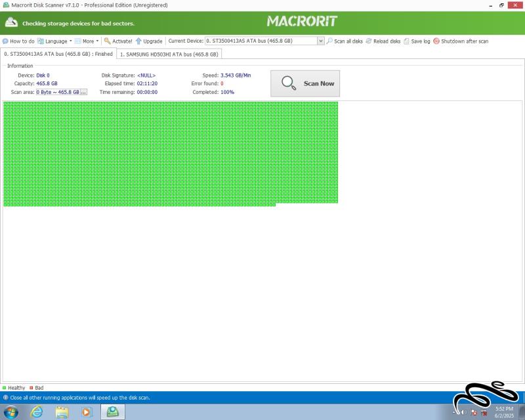Open Windows Explorer from the taskbar

(62, 411)
